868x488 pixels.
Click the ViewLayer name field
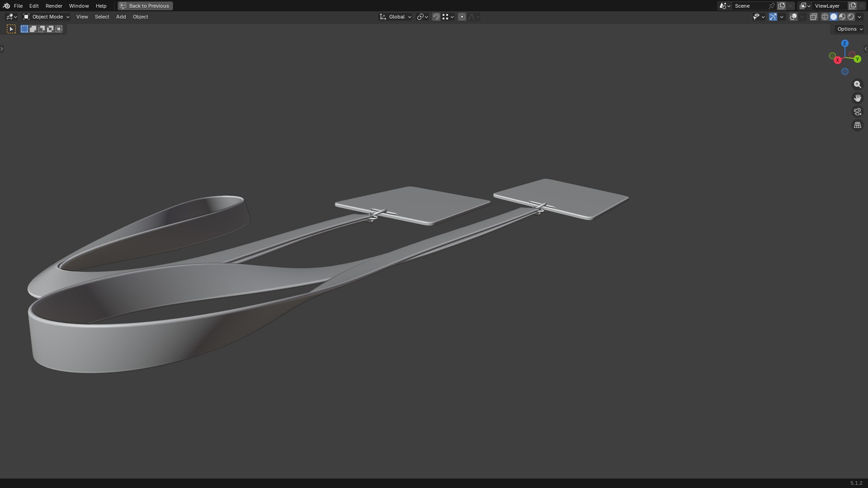pos(830,6)
